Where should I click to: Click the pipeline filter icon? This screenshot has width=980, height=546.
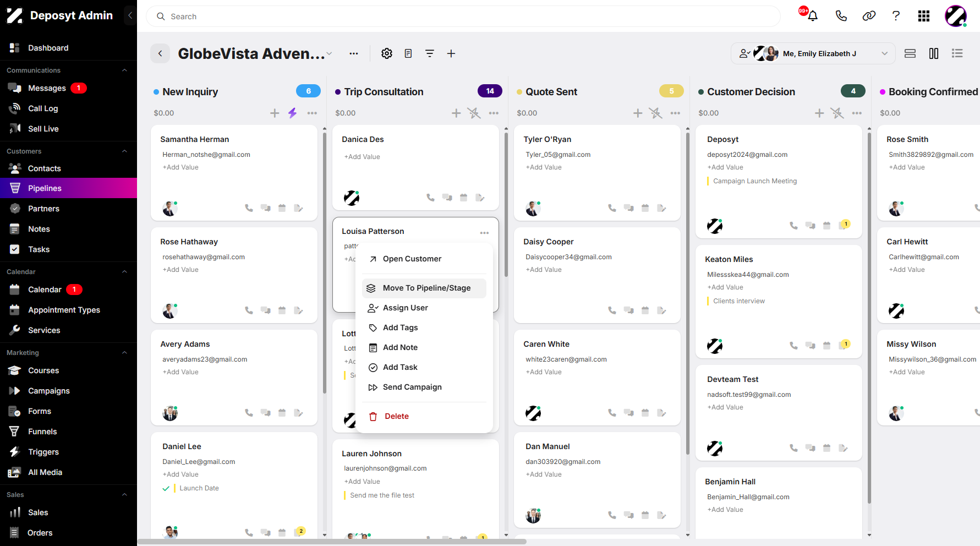pyautogui.click(x=430, y=53)
